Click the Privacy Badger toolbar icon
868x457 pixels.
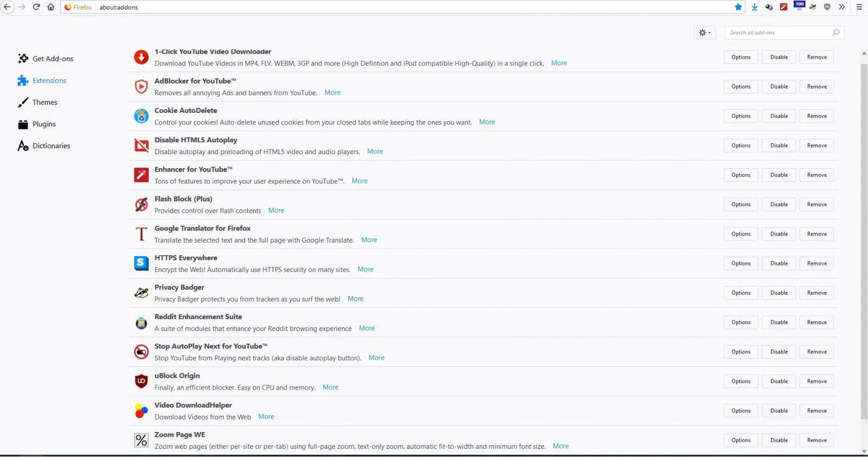(813, 7)
